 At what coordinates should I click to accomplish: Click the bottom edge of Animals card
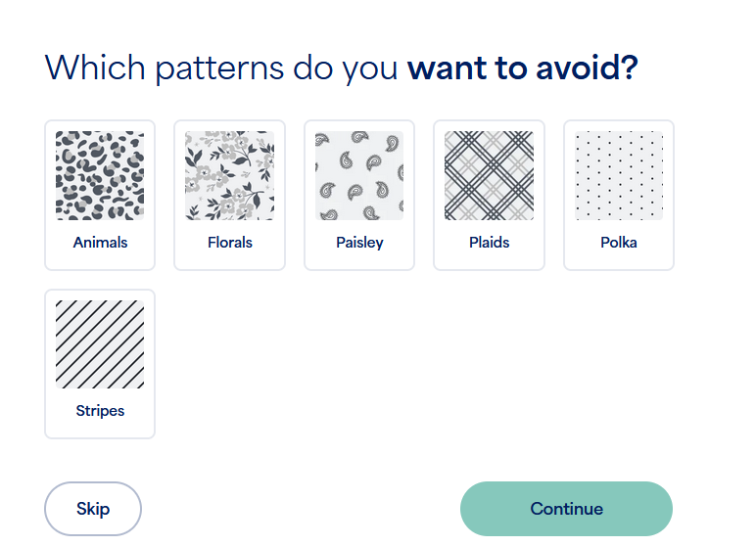[x=100, y=269]
